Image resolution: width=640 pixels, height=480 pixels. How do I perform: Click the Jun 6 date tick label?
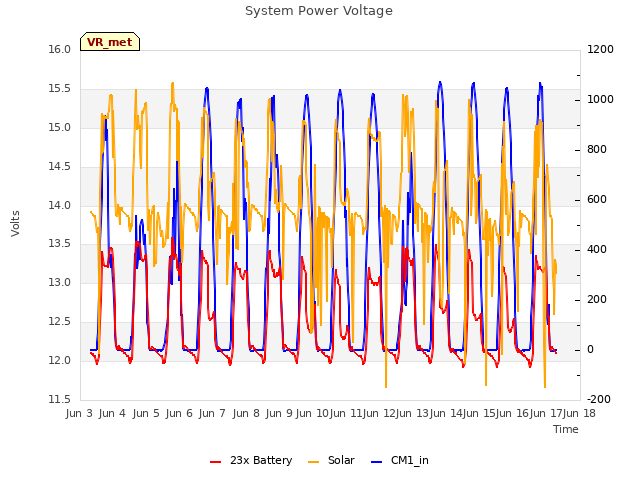[x=179, y=413]
